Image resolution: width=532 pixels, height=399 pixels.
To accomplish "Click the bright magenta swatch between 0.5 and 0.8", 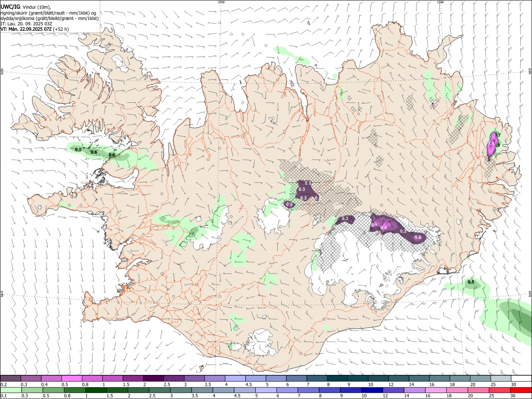I will coord(72,378).
